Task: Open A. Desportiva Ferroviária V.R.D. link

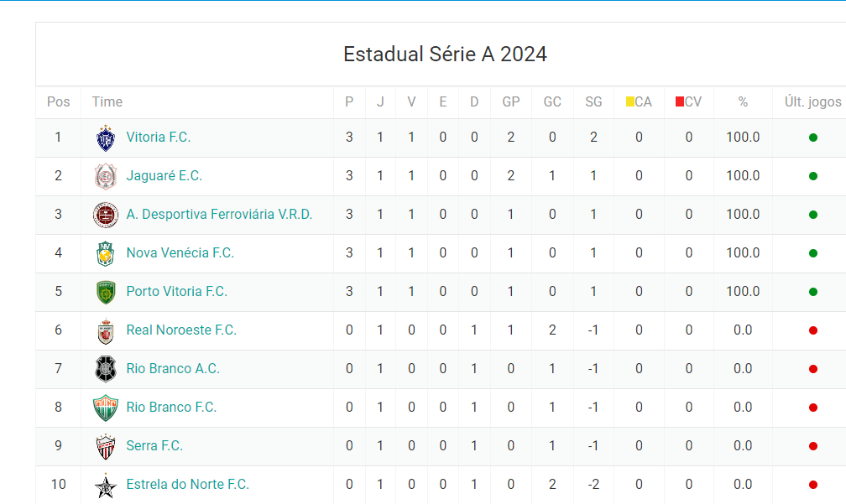Action: (219, 214)
